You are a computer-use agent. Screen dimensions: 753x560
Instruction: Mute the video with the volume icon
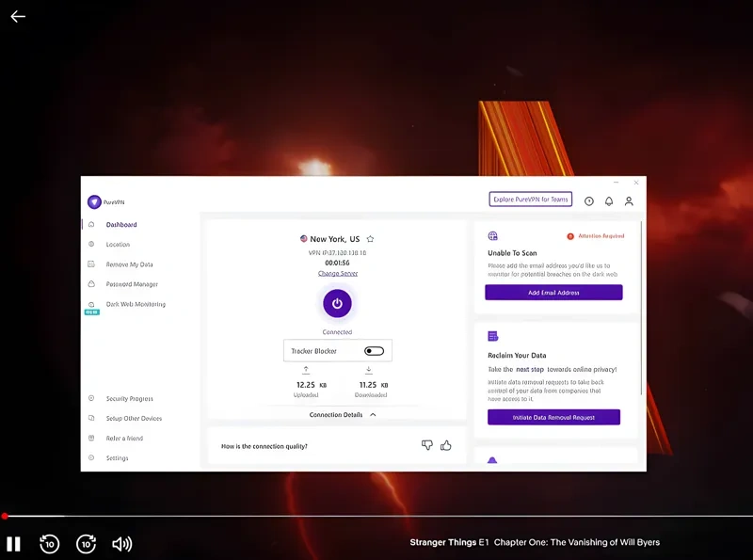point(122,544)
